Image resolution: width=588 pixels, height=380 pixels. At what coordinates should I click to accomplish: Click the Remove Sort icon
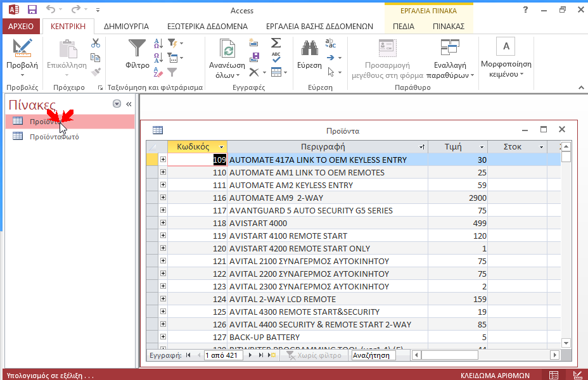(x=158, y=72)
